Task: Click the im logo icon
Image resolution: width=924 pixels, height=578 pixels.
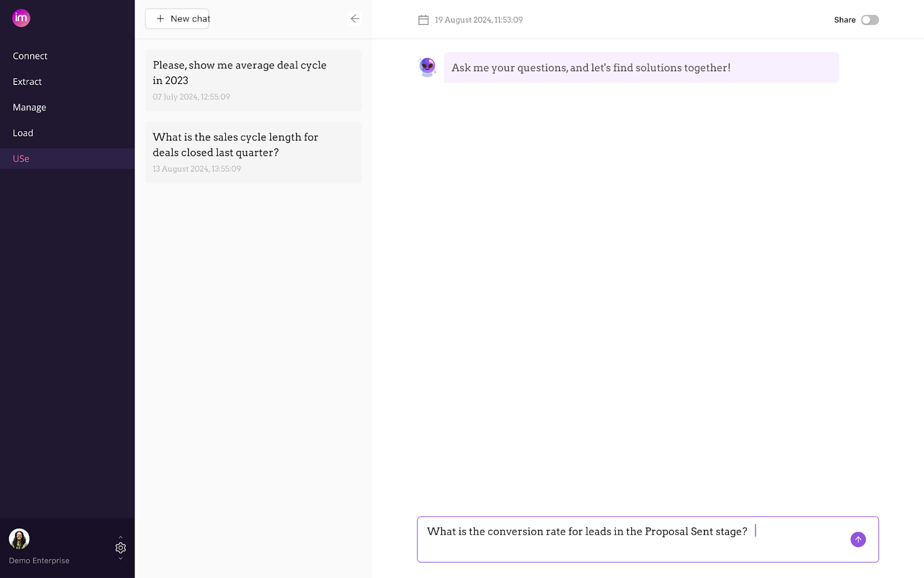Action: 21,18
